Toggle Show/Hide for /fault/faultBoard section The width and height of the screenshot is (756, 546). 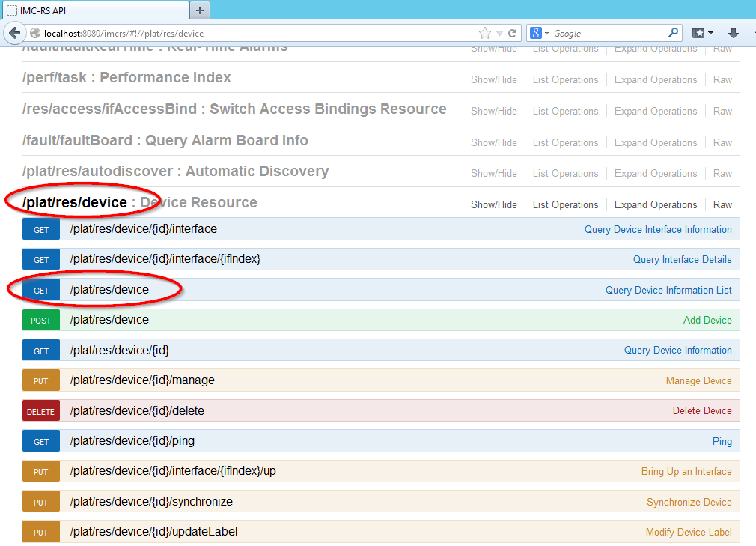click(493, 142)
